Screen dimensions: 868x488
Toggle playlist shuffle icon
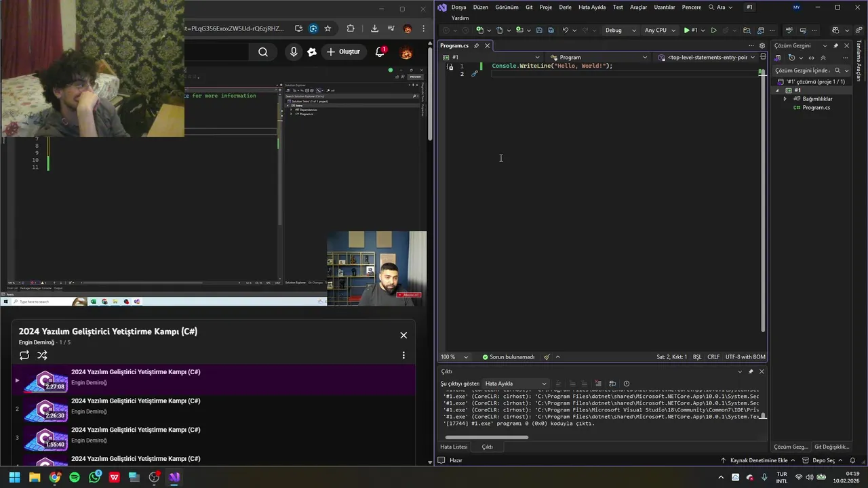click(x=42, y=355)
